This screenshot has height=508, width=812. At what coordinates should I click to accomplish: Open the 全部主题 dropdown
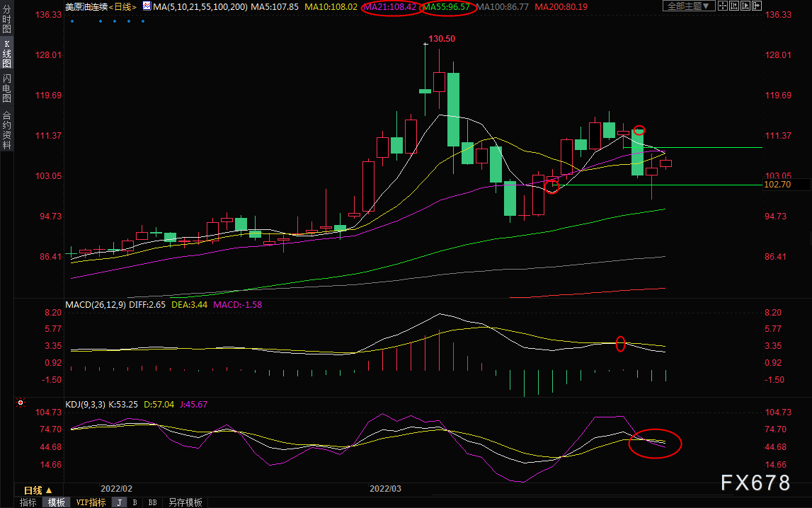tap(689, 6)
